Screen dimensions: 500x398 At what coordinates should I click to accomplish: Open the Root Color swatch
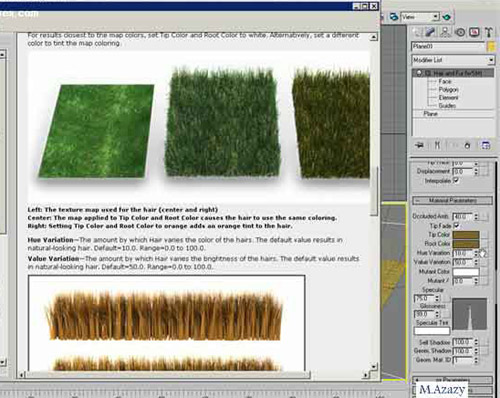click(x=466, y=244)
